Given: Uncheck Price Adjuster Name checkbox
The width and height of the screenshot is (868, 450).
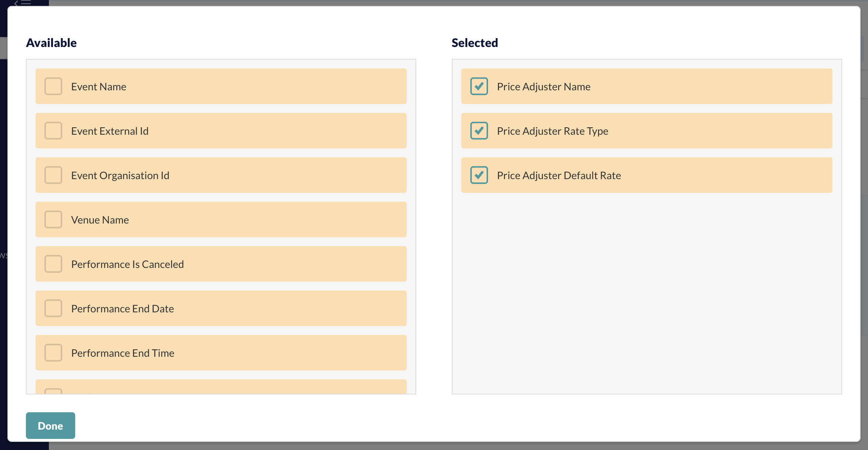Looking at the screenshot, I should click(479, 86).
